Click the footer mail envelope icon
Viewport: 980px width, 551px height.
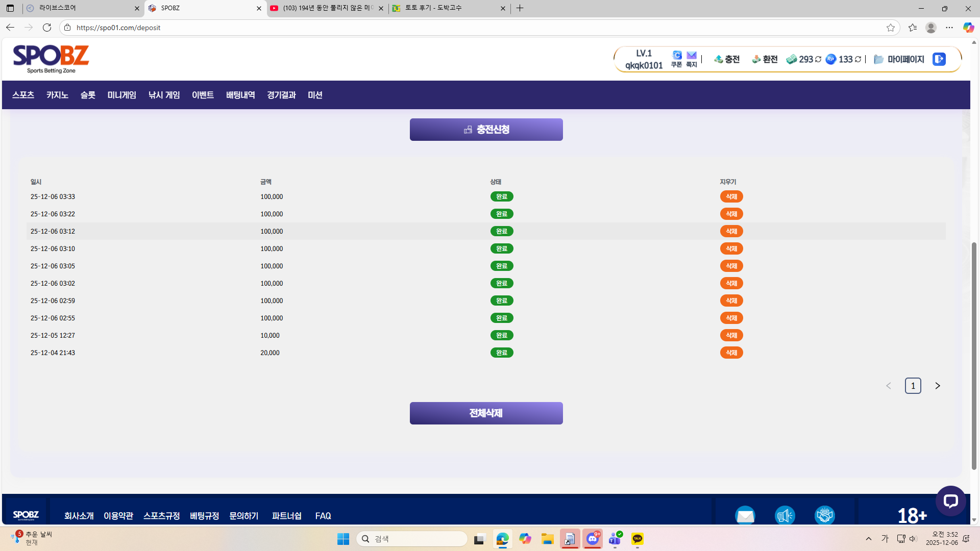745,515
